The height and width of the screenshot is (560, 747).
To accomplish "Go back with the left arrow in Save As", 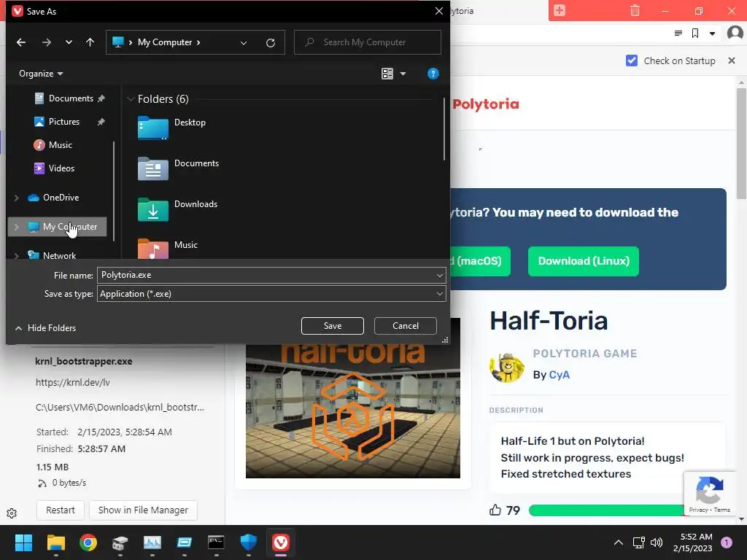I will pyautogui.click(x=21, y=42).
